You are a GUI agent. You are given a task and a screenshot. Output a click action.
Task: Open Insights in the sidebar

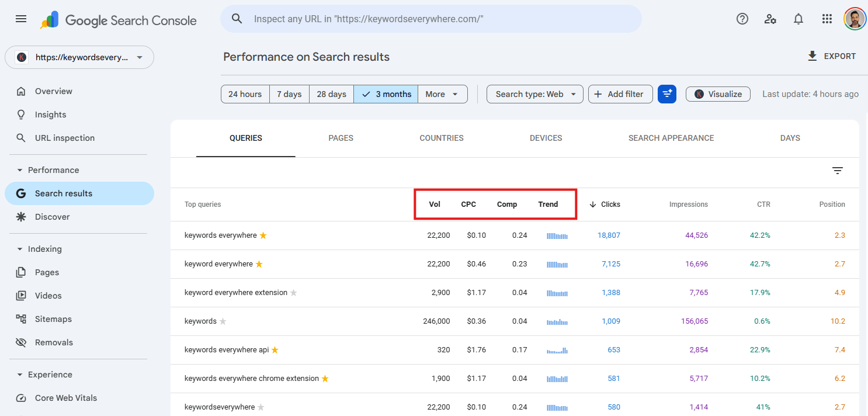79,115
